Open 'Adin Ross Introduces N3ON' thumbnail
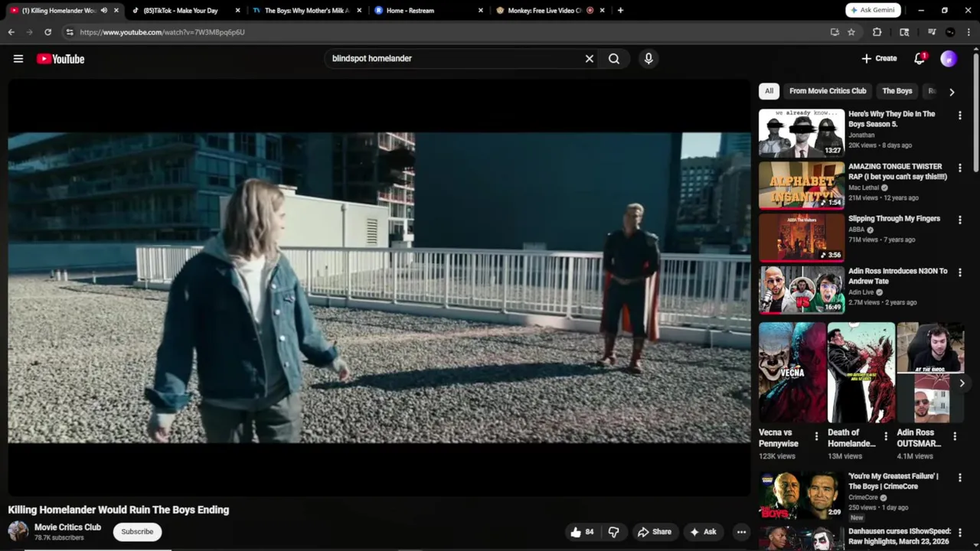The image size is (980, 551). click(802, 289)
